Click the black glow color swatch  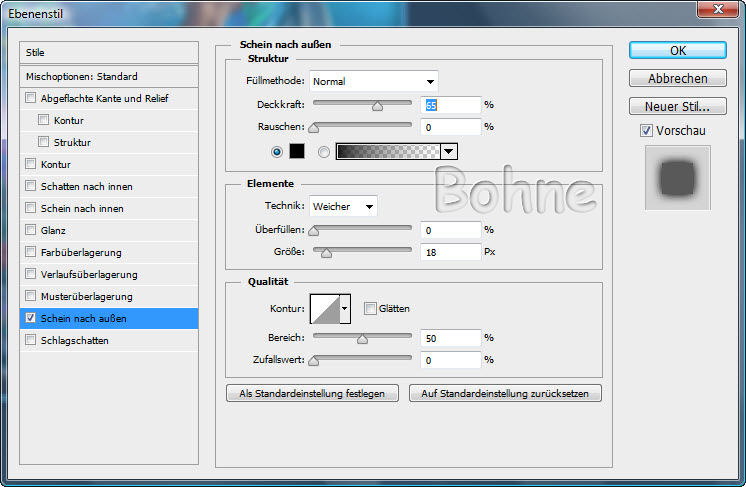coord(296,152)
